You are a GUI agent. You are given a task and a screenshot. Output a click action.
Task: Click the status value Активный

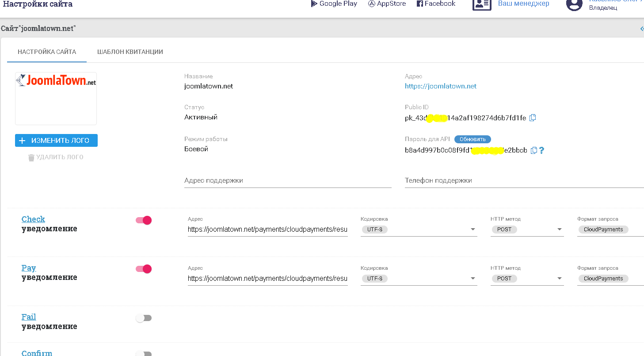click(201, 117)
